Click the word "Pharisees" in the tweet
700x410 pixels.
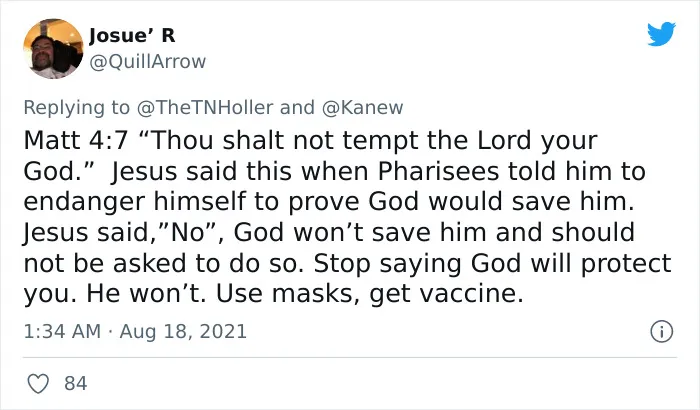coord(438,171)
